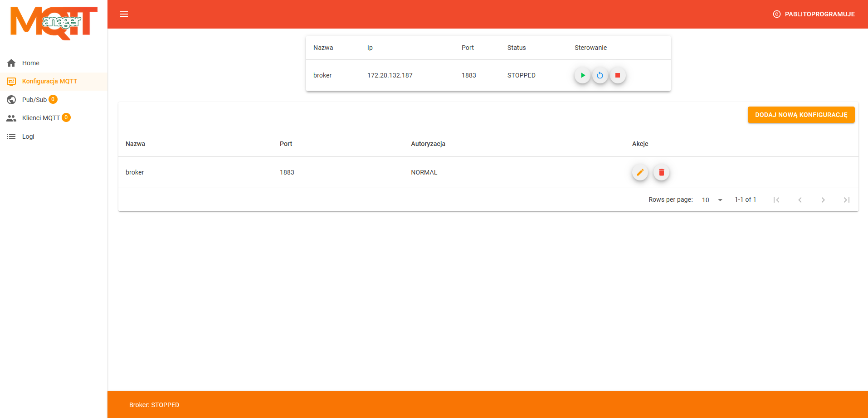Screen dimensions: 868x418
Task: Click the broker name in the status table
Action: coord(322,75)
